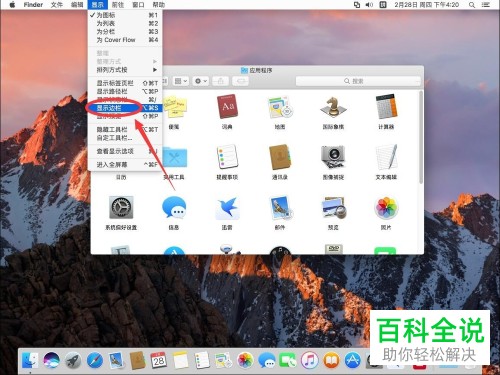Open the 帮助 menu

[158, 5]
